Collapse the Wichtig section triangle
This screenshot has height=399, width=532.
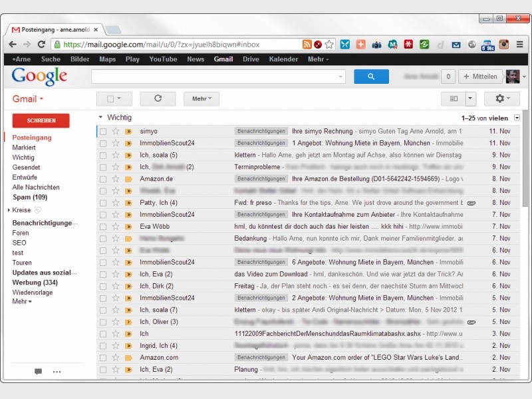(100, 118)
